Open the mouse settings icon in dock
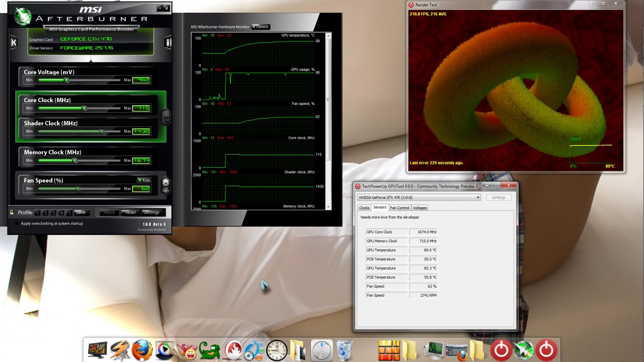Screen dimensions: 644x362 pos(321,350)
